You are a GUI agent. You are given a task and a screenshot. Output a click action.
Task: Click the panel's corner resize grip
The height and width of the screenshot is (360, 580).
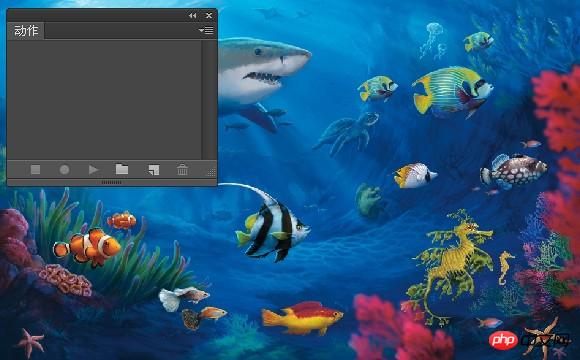[212, 172]
